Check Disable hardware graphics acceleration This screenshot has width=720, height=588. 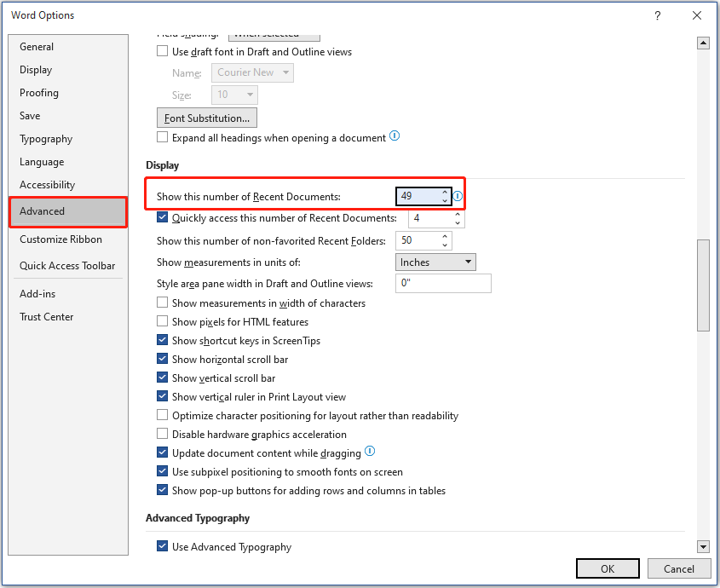(x=162, y=434)
